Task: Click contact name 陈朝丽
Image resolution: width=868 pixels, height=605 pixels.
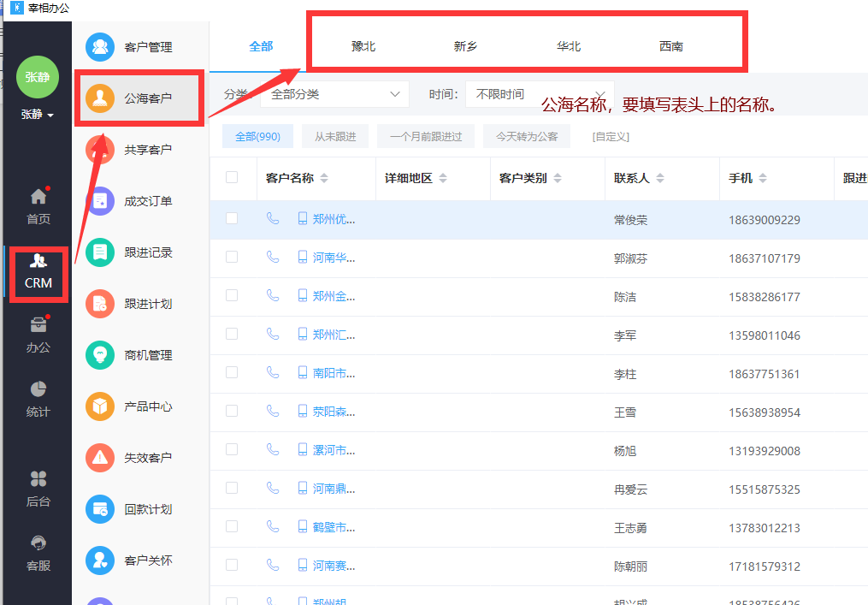Action: (x=630, y=566)
